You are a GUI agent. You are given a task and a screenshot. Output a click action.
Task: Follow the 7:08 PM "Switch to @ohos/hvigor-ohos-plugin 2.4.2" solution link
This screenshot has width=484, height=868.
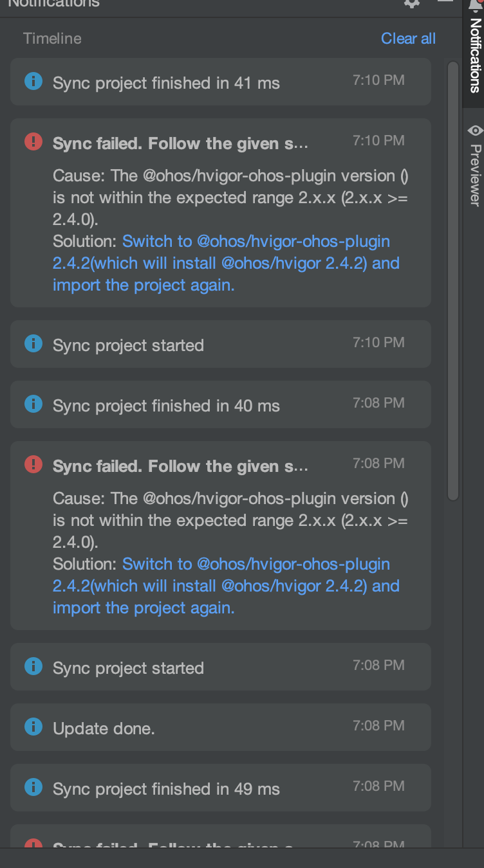226,586
